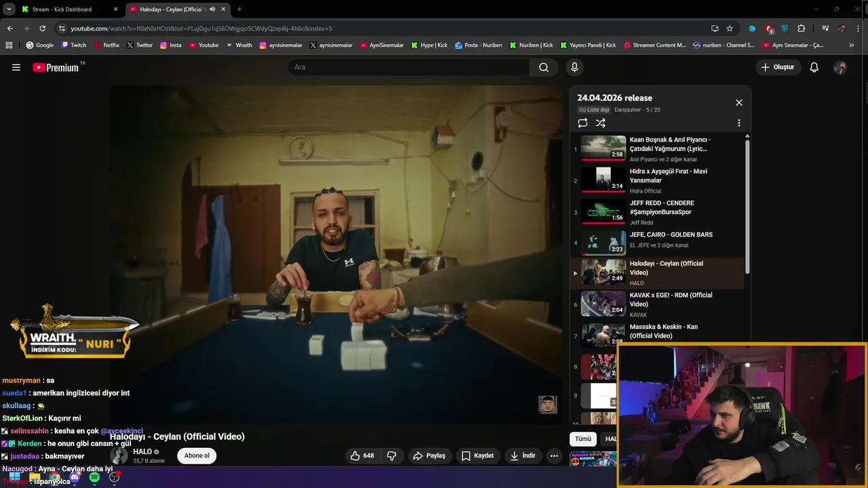Select JEFE, CAIRO - GOLDEN BARS entry
Viewport: 868px width, 488px height.
[658, 243]
